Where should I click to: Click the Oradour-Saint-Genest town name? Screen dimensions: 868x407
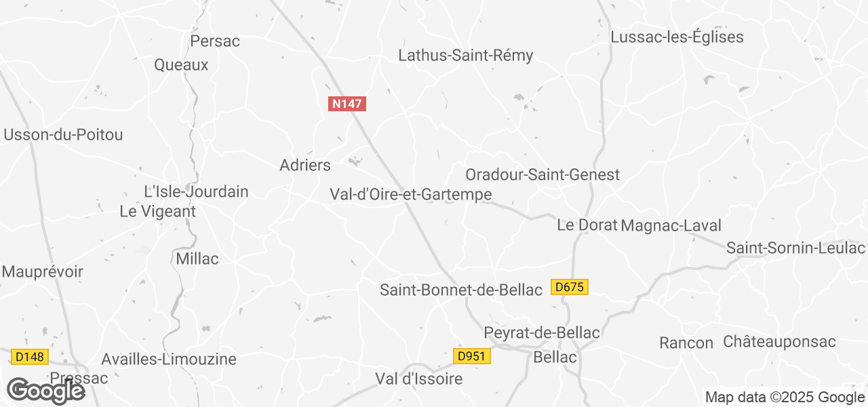(x=542, y=175)
